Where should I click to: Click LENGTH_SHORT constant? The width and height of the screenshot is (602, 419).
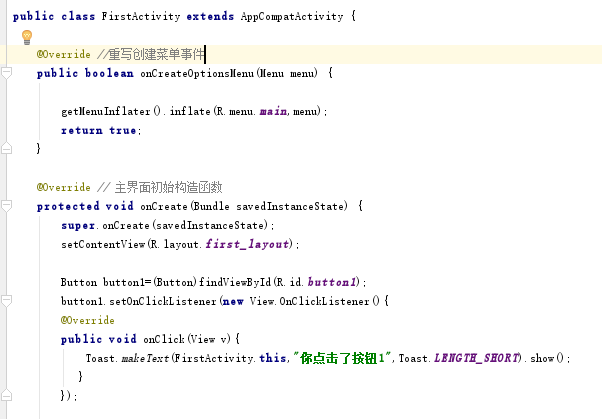click(476, 358)
